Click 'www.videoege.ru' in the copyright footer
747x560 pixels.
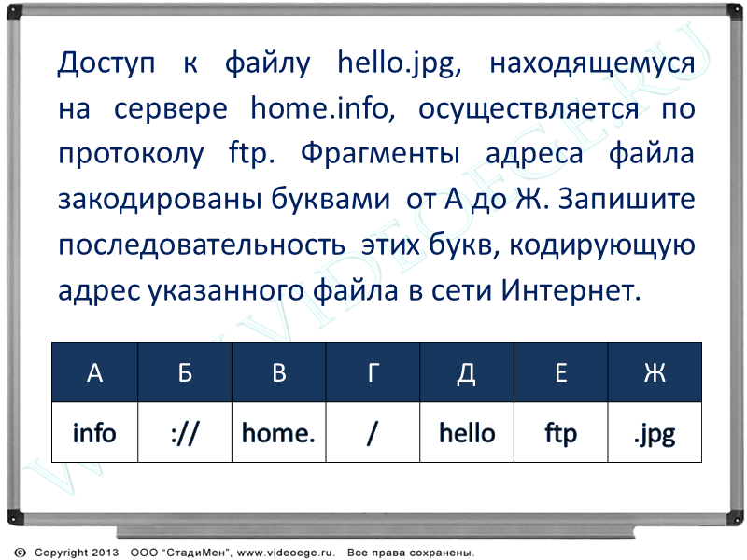[x=286, y=553]
